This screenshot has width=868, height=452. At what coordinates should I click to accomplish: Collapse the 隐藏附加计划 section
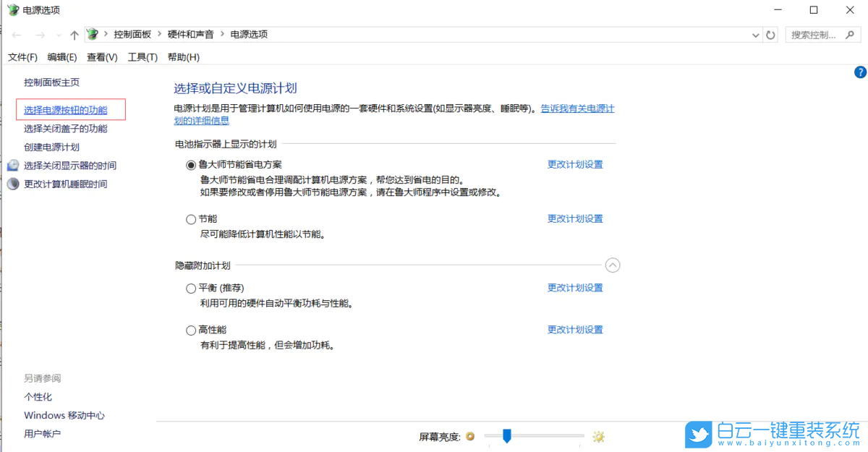coord(613,265)
